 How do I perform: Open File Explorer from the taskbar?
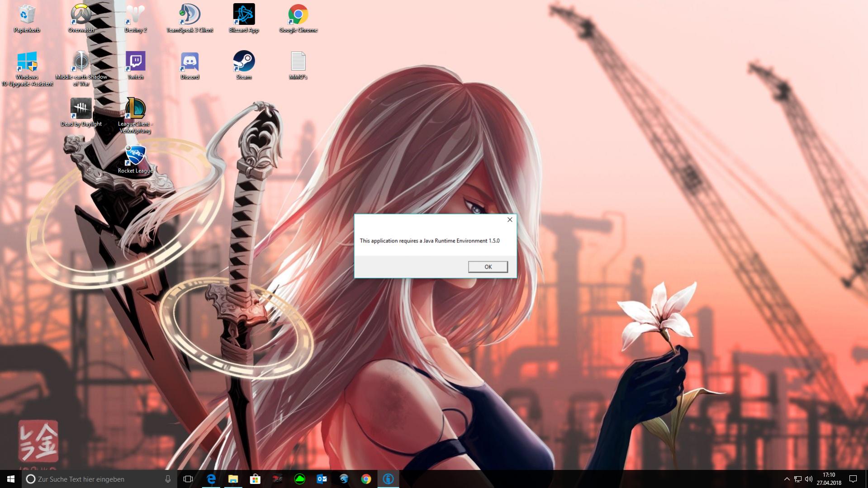click(x=233, y=479)
